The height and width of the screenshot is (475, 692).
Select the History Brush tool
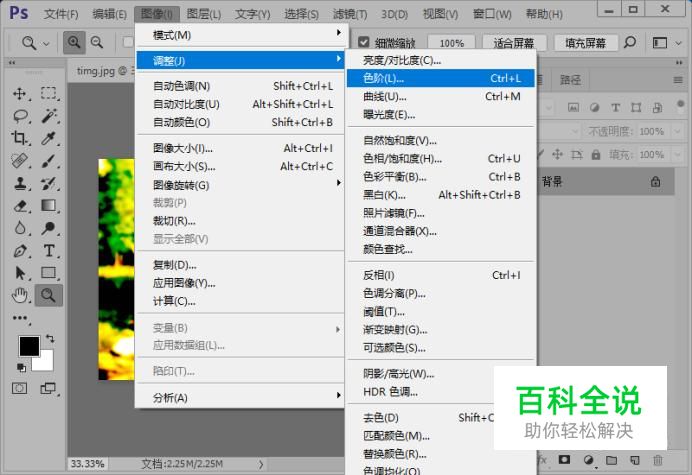click(48, 183)
